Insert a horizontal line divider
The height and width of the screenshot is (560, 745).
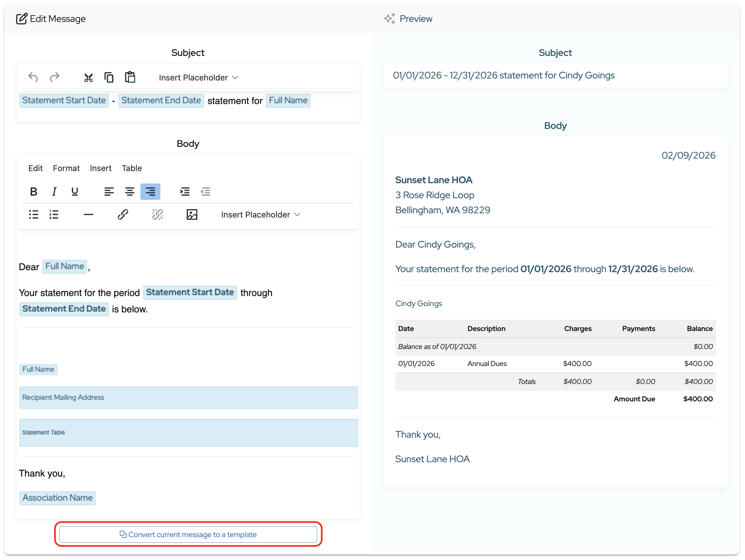(88, 214)
